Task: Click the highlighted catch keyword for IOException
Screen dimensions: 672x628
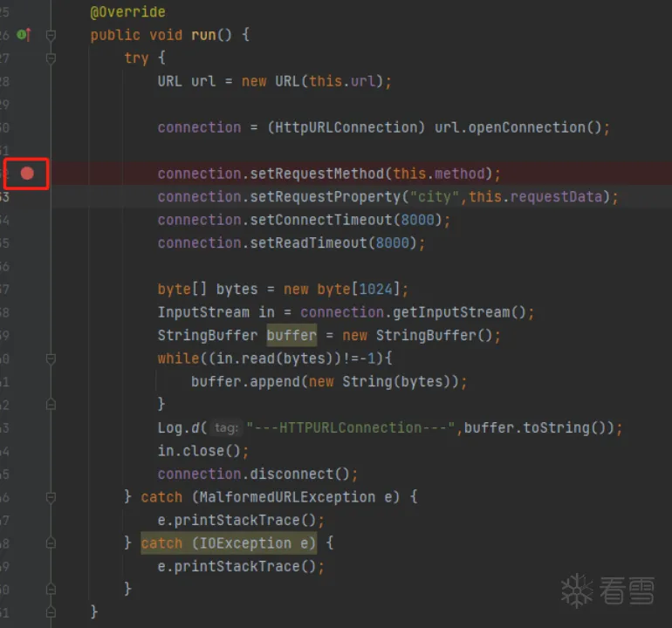Action: click(161, 543)
